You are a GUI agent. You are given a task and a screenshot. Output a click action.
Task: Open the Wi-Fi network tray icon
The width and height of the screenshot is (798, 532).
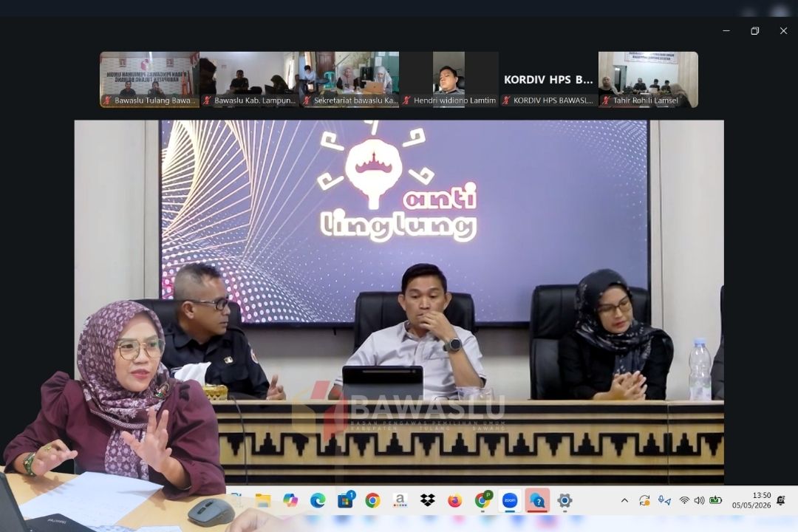[x=684, y=501]
